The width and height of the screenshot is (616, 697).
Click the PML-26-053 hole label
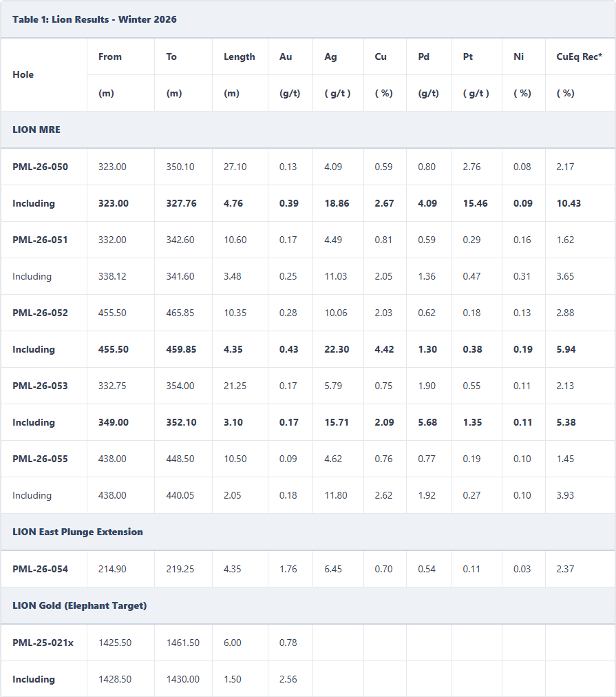tap(40, 386)
